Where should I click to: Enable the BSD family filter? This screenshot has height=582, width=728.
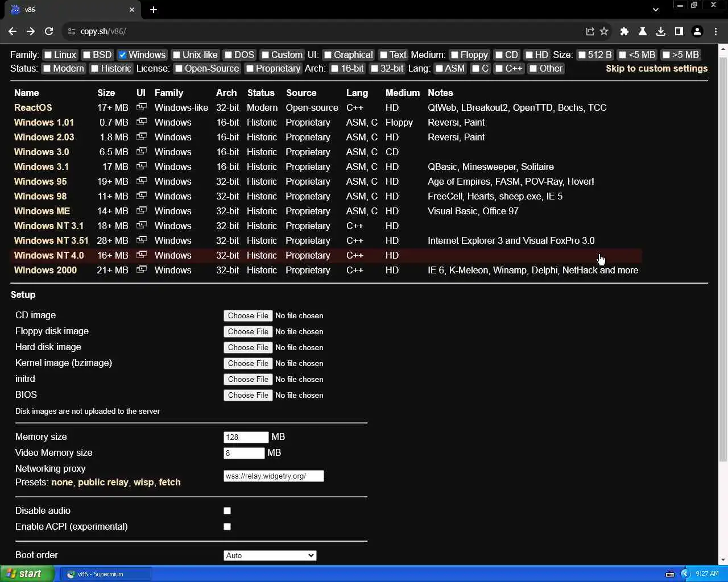coord(86,55)
